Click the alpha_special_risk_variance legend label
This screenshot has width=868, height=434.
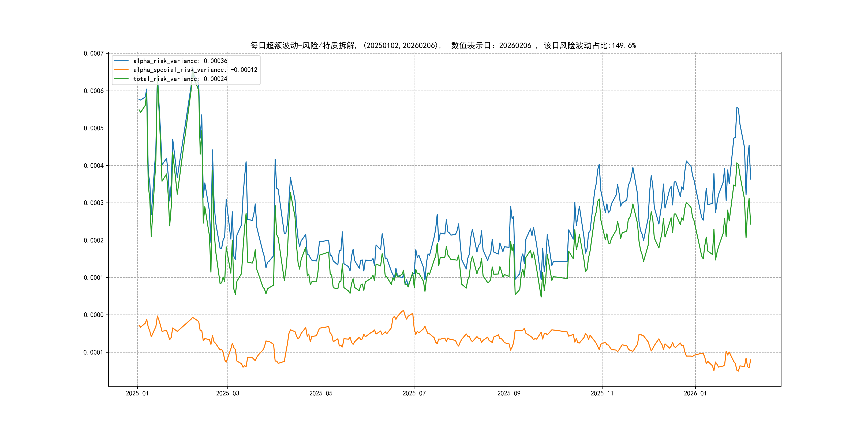click(x=195, y=70)
